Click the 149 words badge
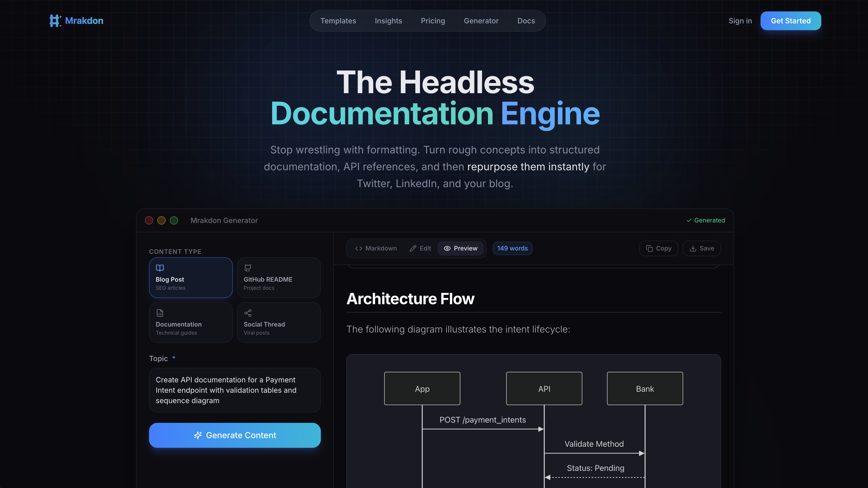The image size is (868, 488). (512, 248)
